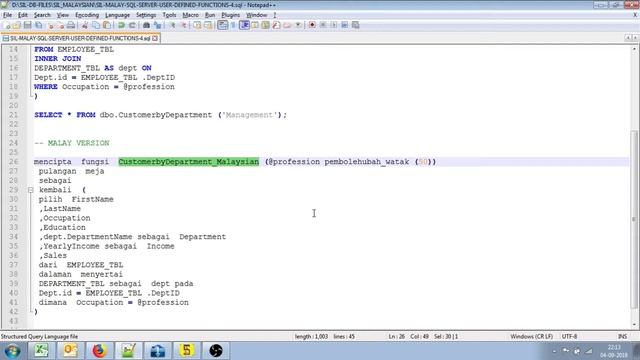Open Replace from the toolbar icon
The height and width of the screenshot is (360, 640).
point(157,25)
